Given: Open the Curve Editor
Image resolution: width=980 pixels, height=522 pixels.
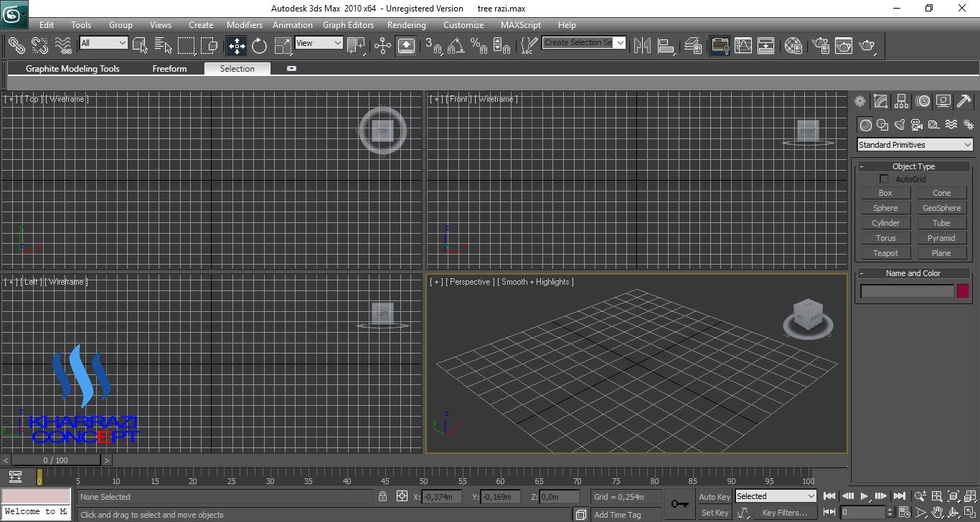Looking at the screenshot, I should tap(743, 46).
